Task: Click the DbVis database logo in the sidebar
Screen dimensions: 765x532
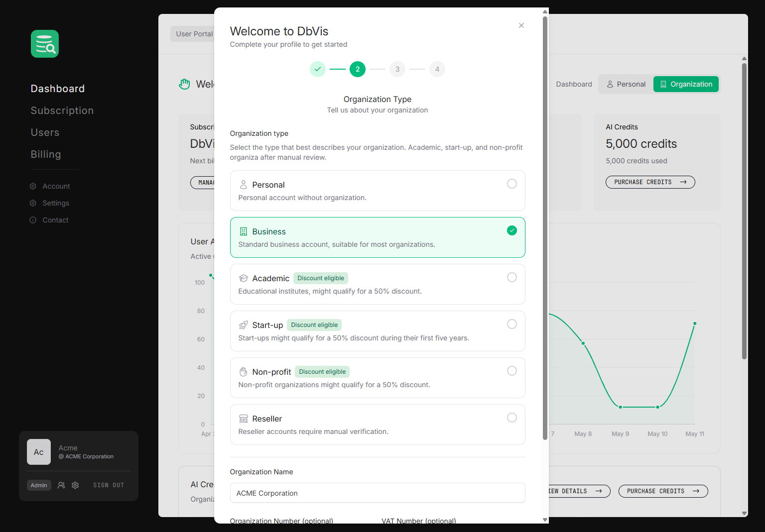Action: tap(45, 44)
